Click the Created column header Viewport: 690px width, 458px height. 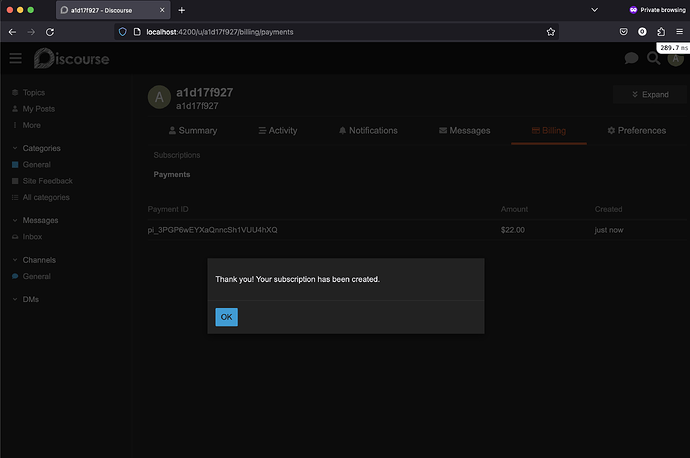(608, 209)
